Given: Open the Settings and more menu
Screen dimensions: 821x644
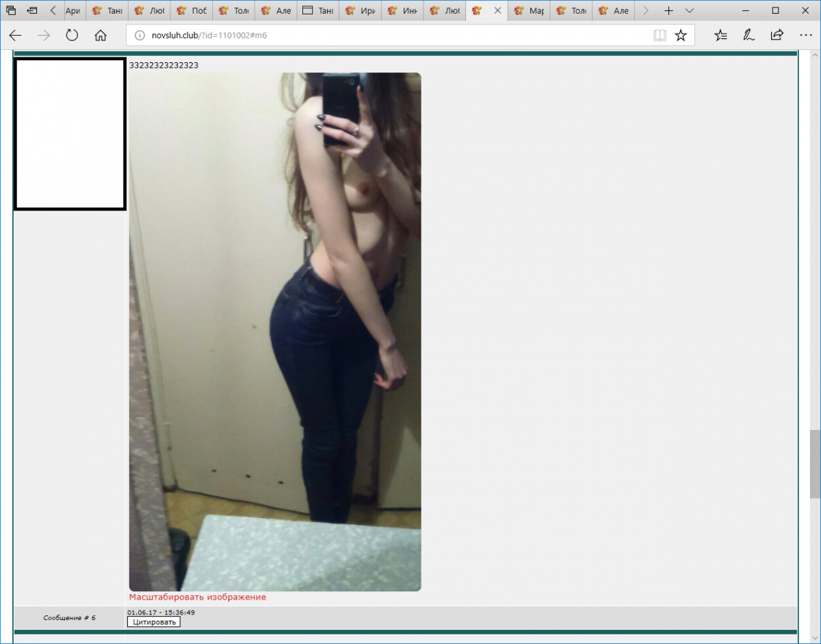Looking at the screenshot, I should pos(805,36).
